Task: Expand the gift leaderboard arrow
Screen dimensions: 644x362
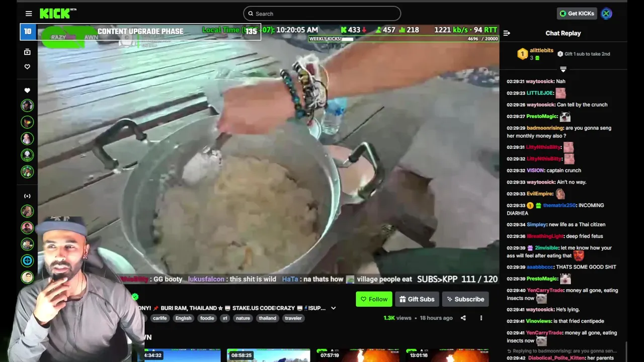Action: click(563, 69)
